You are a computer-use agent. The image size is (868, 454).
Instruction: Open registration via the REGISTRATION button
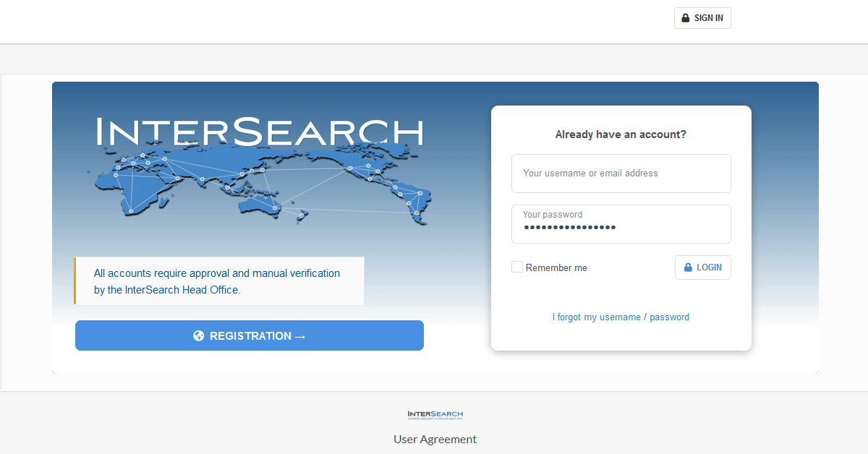(x=249, y=335)
